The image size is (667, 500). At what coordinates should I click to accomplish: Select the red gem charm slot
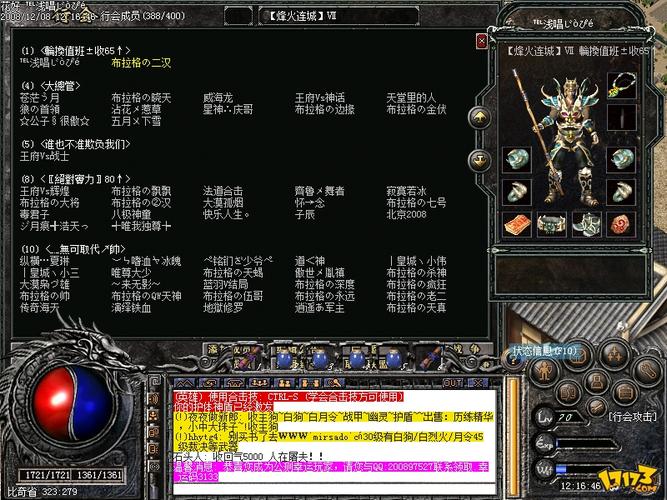[x=622, y=224]
